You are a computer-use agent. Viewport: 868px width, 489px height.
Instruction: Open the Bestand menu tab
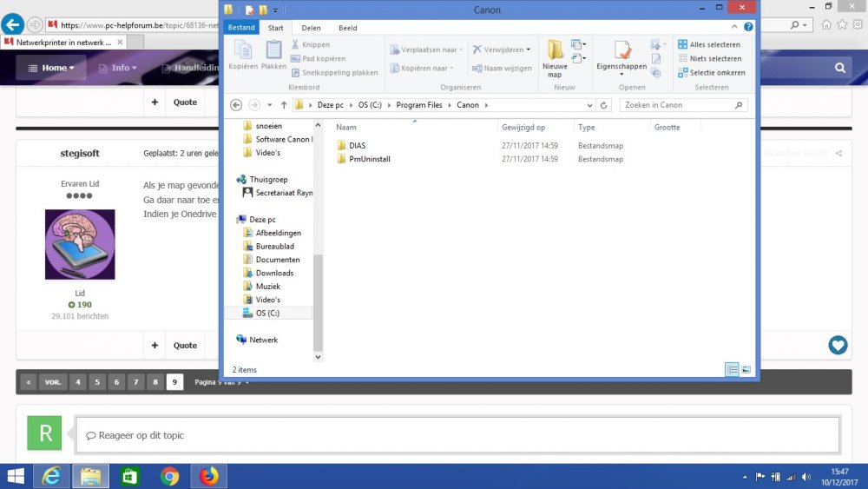click(241, 28)
